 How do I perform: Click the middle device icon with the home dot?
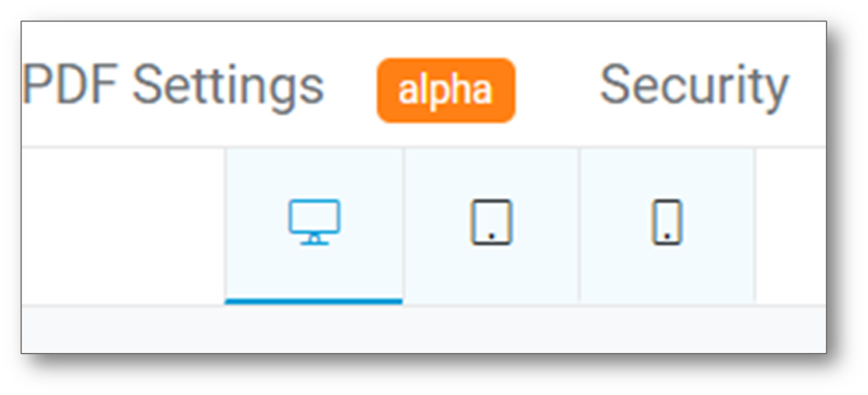tap(491, 222)
